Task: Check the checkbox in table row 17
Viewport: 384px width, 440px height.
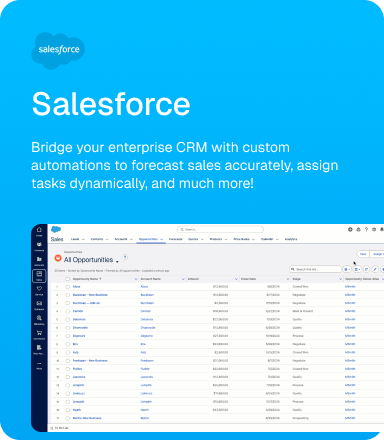Action: coord(67,418)
